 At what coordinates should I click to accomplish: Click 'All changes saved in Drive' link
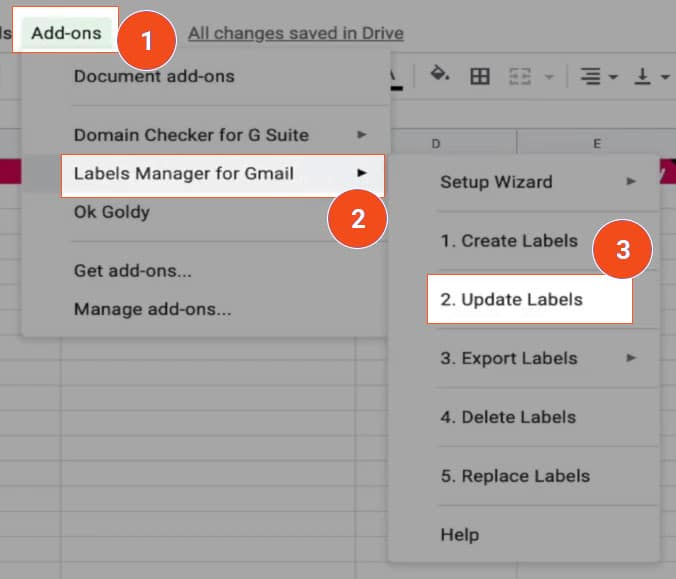(x=296, y=33)
